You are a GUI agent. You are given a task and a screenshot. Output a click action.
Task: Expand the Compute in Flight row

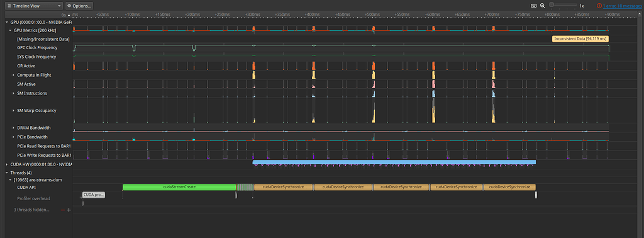point(14,75)
